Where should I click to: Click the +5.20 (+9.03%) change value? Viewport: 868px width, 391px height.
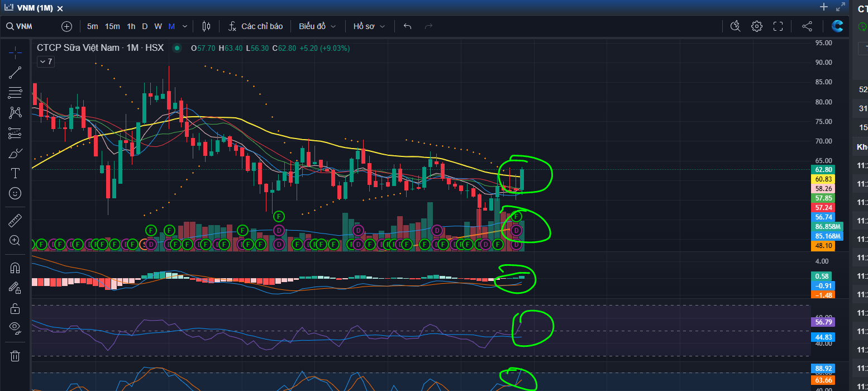325,48
